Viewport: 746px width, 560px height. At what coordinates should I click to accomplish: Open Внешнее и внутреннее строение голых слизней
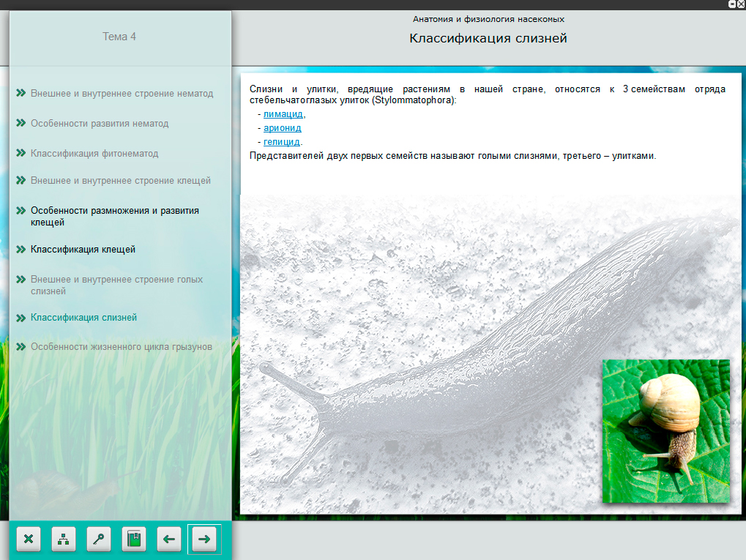point(116,285)
